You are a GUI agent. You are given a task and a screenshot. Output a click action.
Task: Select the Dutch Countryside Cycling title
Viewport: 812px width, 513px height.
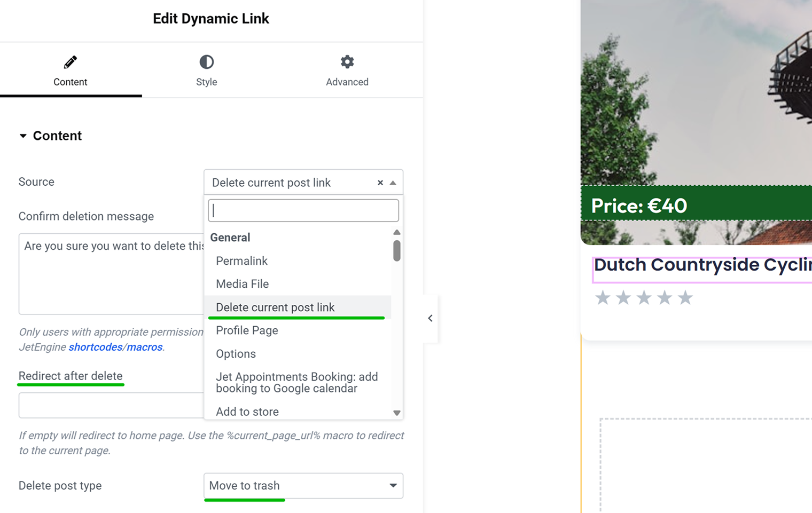(x=702, y=265)
